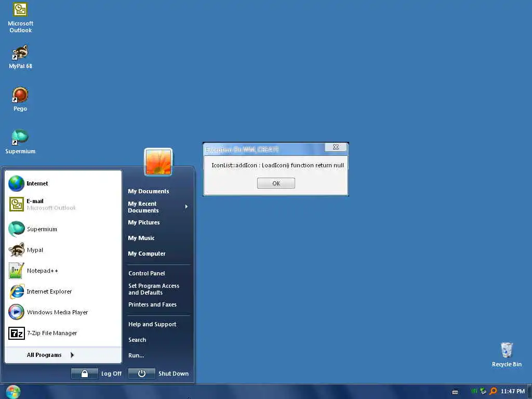Open My Documents

[x=149, y=191]
